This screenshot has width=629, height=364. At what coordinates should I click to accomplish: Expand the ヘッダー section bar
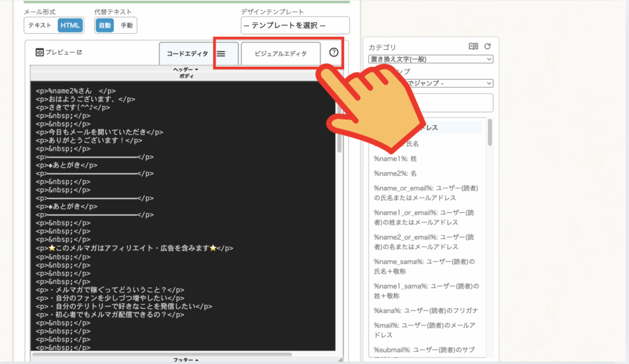184,69
